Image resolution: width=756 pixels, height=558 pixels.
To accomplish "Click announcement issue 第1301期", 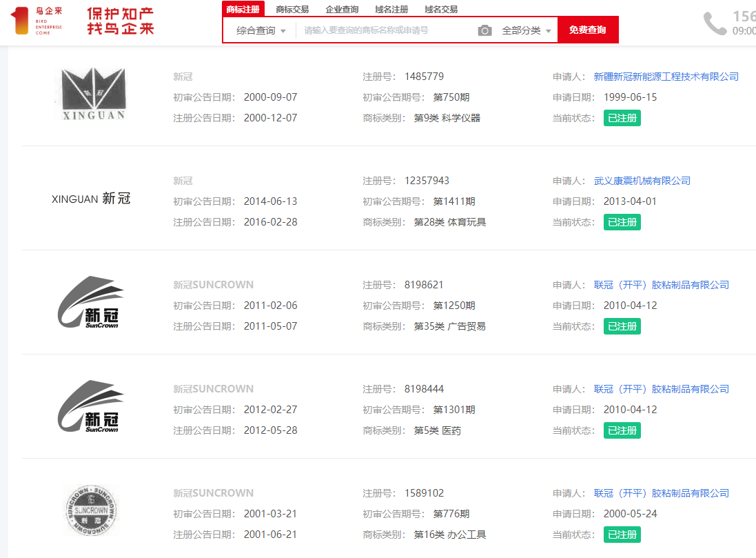I will coord(454,410).
